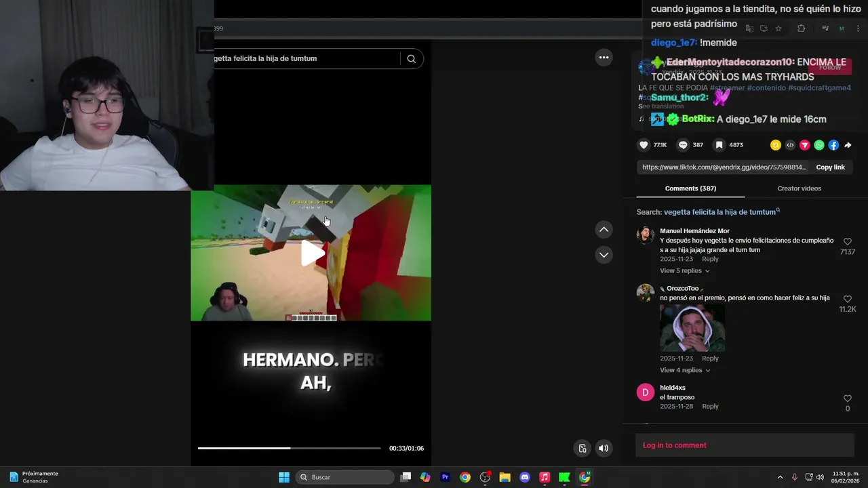This screenshot has width=868, height=488.
Task: Send to friends with the red send icon
Action: tap(805, 145)
